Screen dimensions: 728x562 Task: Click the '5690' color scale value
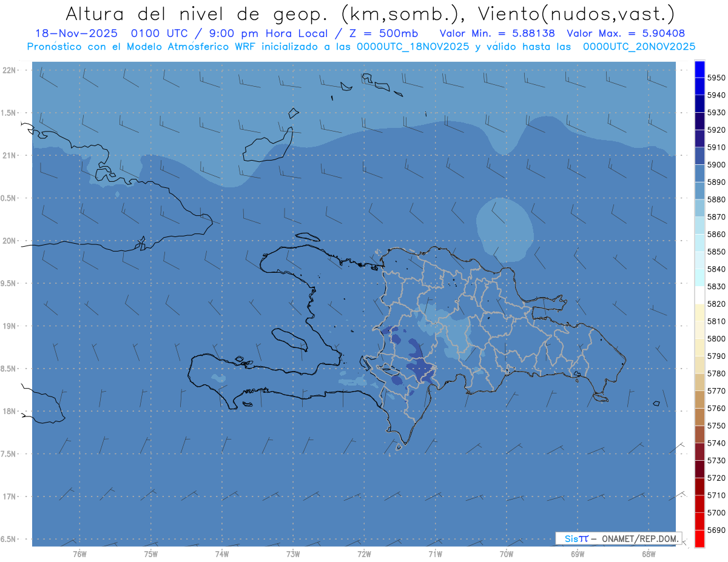point(716,530)
